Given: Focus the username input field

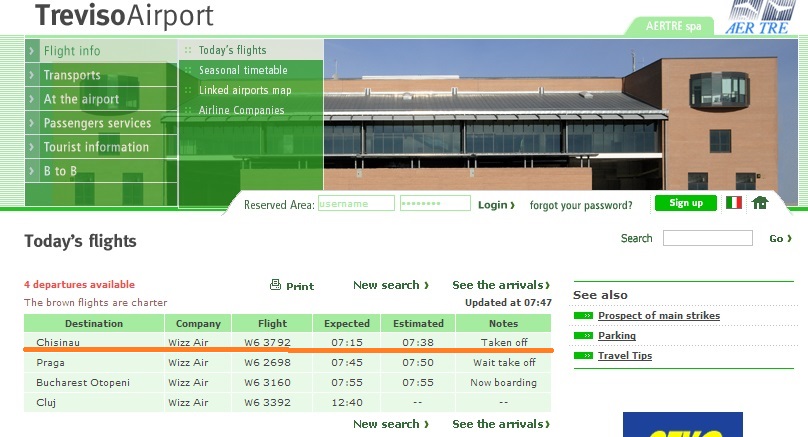Looking at the screenshot, I should tap(356, 204).
